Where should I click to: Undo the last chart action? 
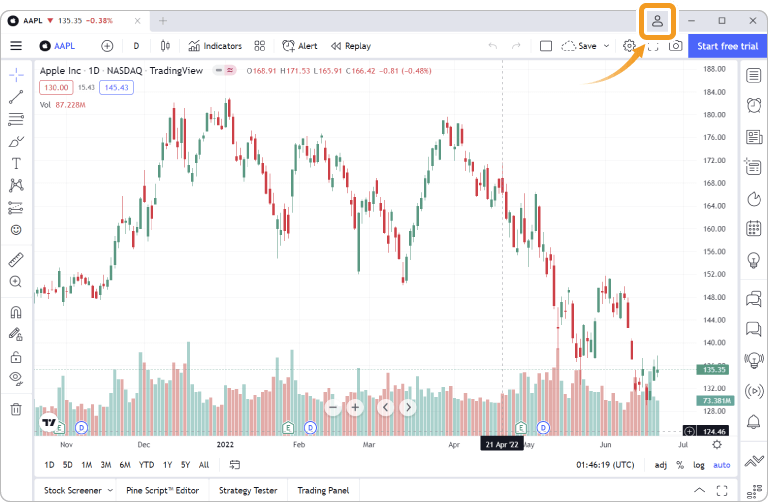[x=493, y=46]
